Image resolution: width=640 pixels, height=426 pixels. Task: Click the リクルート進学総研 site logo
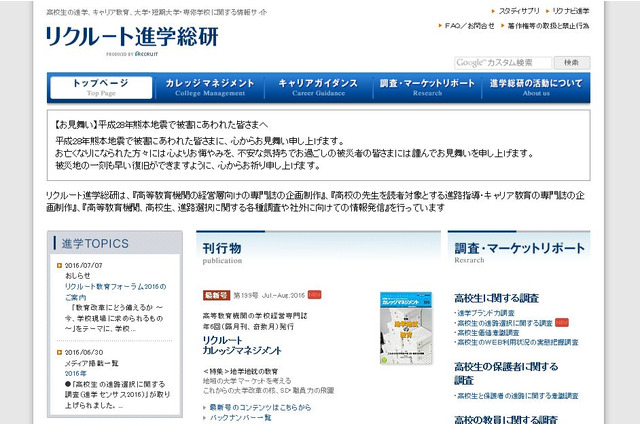(132, 37)
